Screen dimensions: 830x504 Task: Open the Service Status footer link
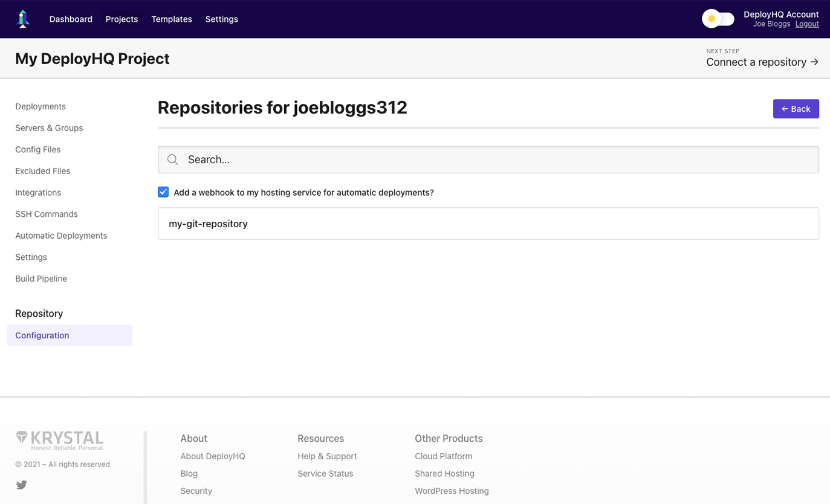(325, 474)
